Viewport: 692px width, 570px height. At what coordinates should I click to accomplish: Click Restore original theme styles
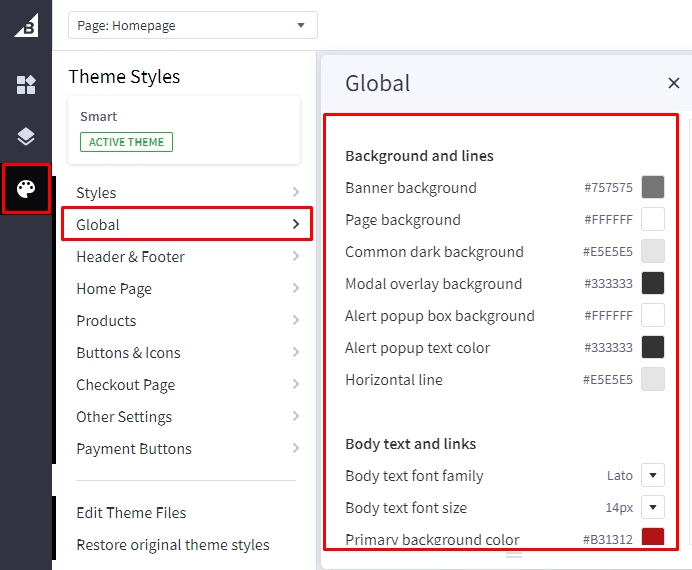173,545
